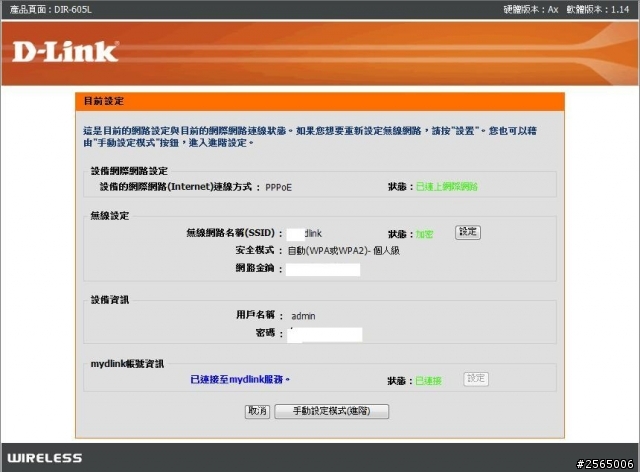Click the 無線設定 section title
The width and height of the screenshot is (640, 472).
point(110,216)
